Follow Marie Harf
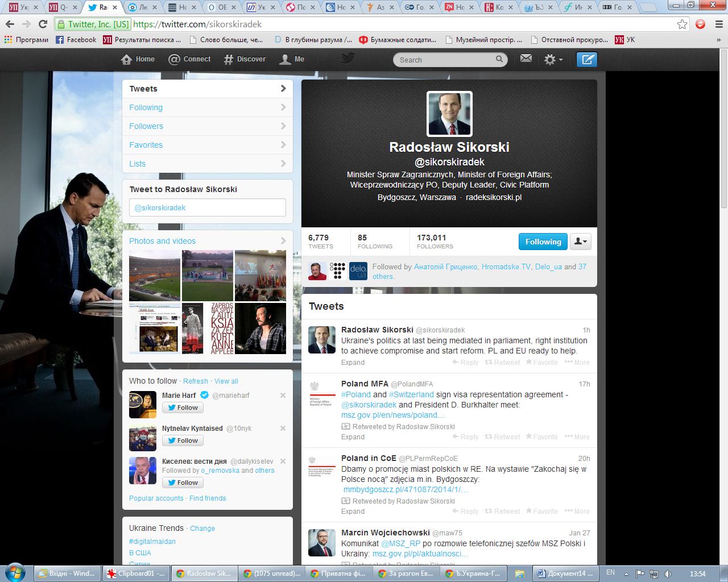Viewport: 728px width, 582px height. point(182,408)
